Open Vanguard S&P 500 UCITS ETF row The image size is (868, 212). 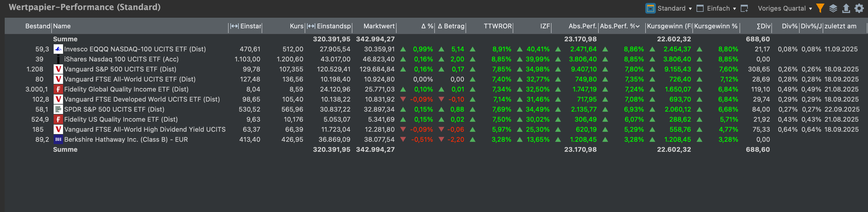[120, 69]
